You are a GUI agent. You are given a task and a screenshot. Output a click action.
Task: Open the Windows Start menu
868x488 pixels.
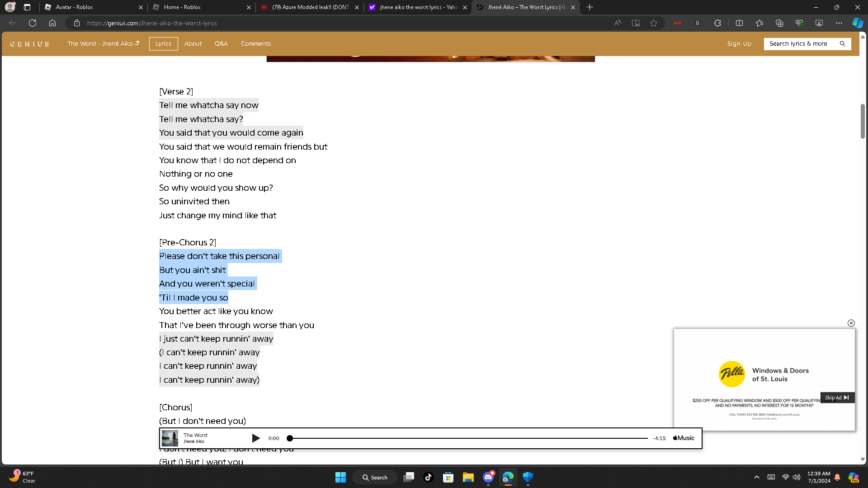(340, 477)
